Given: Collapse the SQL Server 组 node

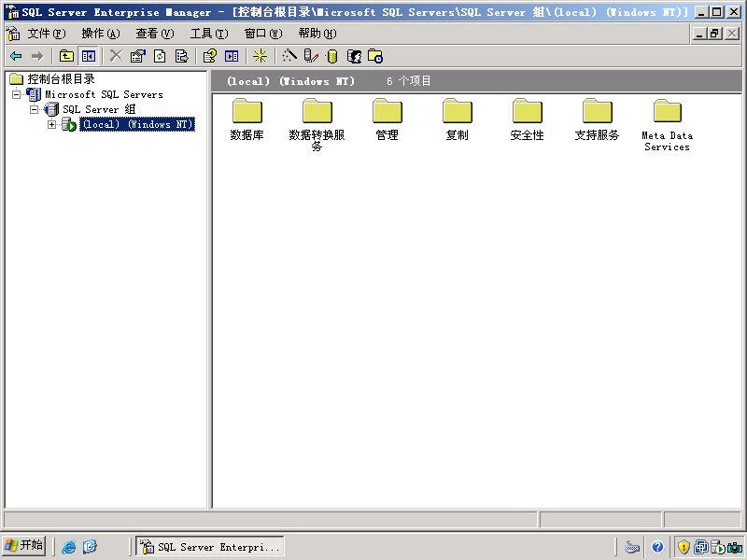Looking at the screenshot, I should pos(34,109).
